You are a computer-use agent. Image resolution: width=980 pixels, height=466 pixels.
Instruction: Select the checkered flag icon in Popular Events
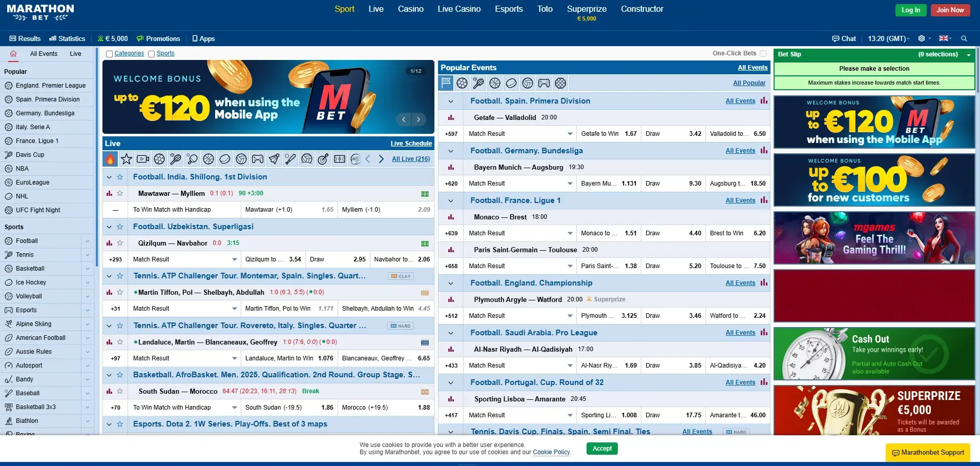[x=446, y=83]
